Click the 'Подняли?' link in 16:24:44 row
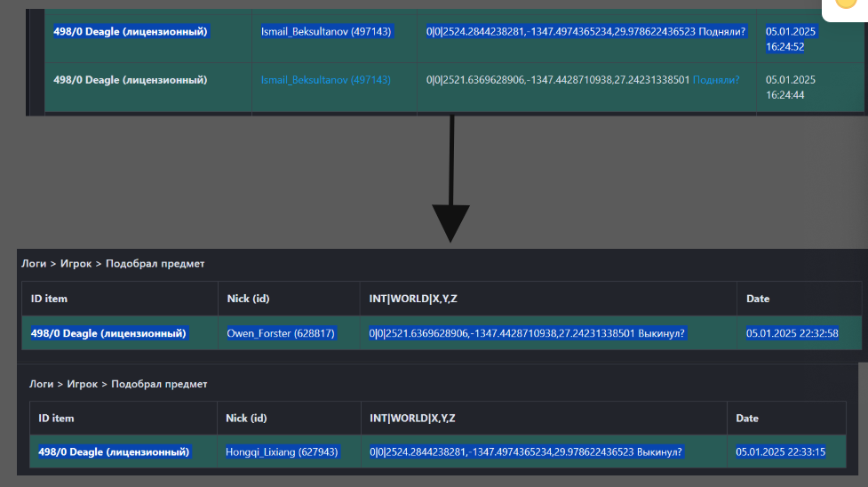 715,80
